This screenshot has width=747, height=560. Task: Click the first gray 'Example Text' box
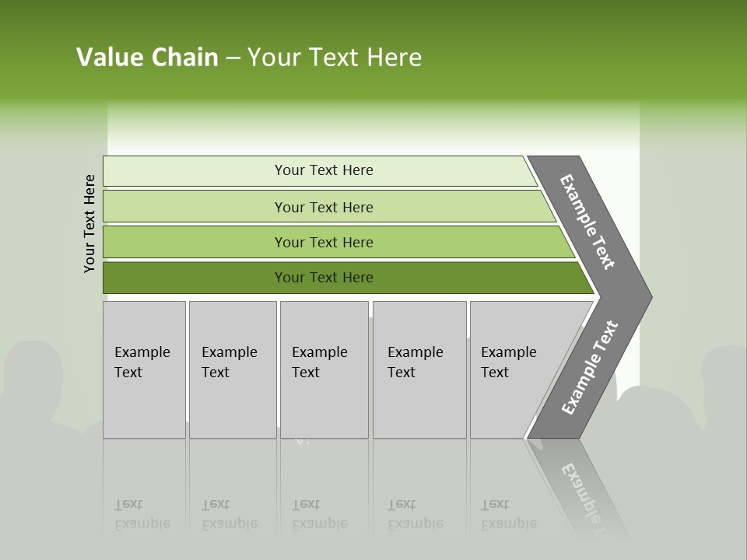pos(144,369)
